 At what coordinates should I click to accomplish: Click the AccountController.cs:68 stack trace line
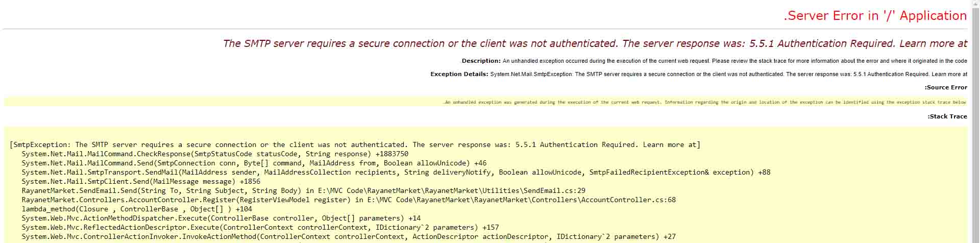point(348,200)
